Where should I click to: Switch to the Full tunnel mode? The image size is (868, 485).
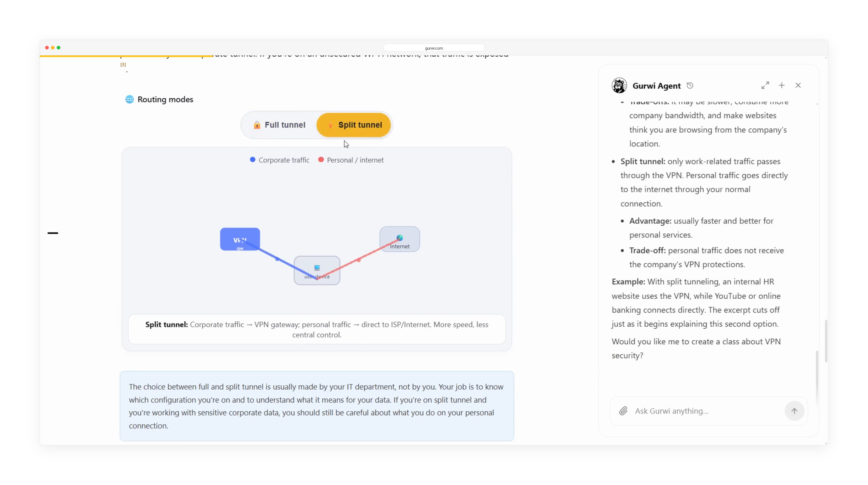[279, 125]
